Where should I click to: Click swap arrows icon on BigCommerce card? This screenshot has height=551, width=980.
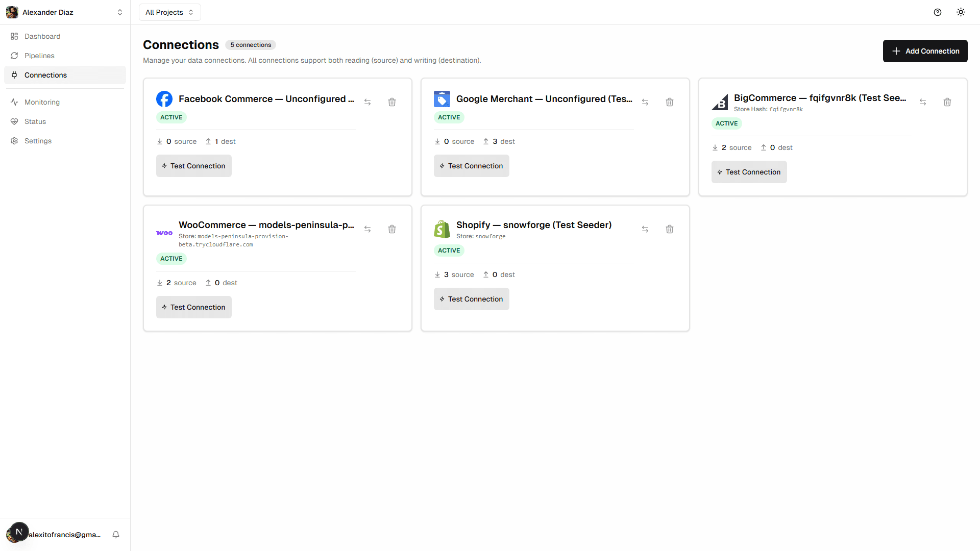pos(923,102)
